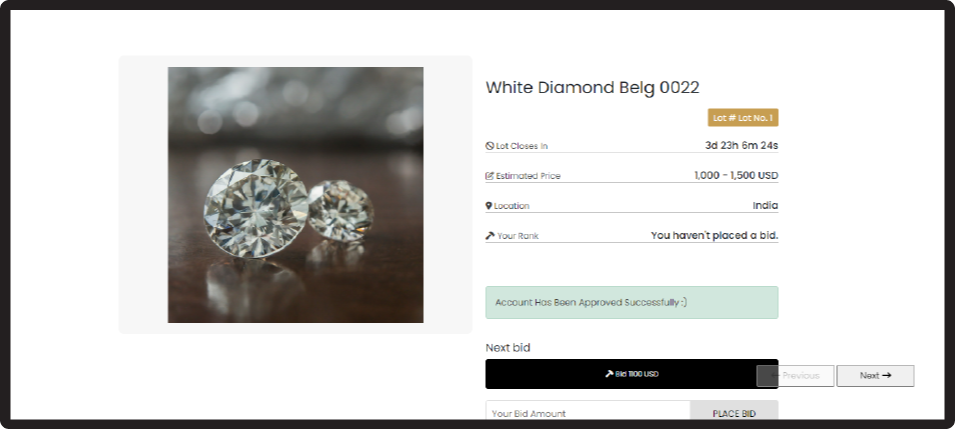Click the green account approved message

pos(631,302)
